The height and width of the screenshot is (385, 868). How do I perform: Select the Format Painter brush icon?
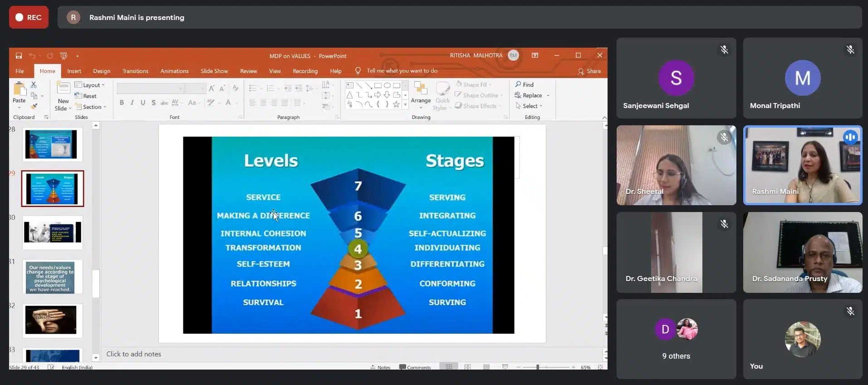[34, 106]
